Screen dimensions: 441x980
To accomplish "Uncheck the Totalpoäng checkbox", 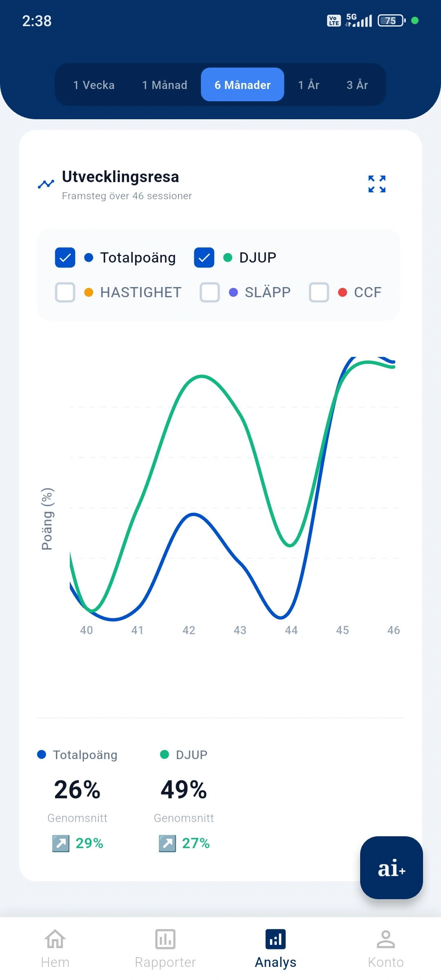I will tap(65, 258).
